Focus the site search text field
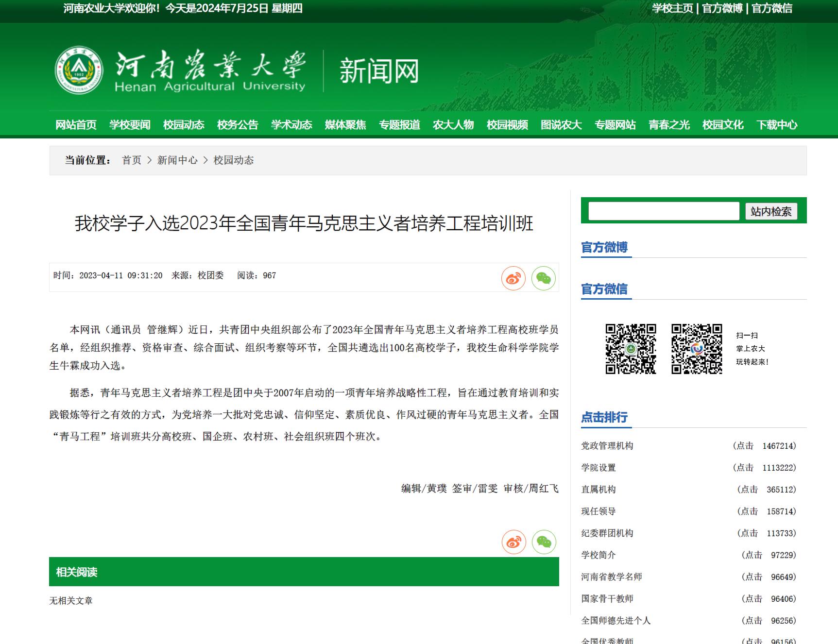The width and height of the screenshot is (838, 644). [x=663, y=211]
